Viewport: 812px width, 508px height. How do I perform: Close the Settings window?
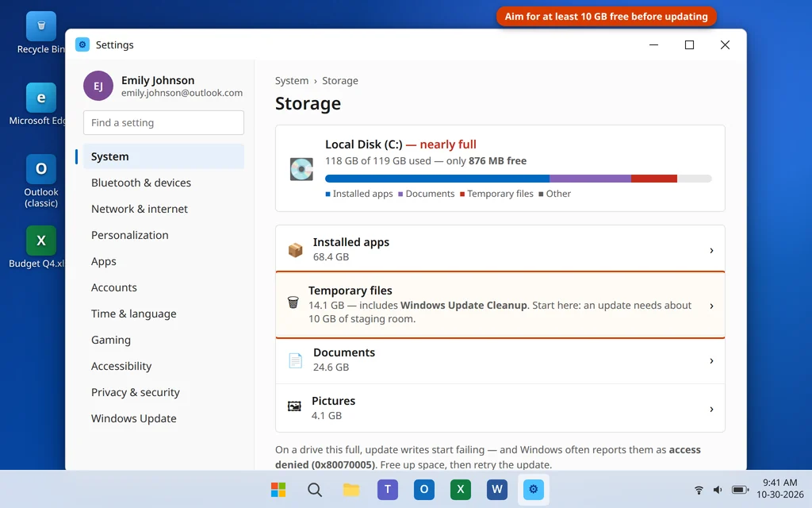(x=725, y=44)
